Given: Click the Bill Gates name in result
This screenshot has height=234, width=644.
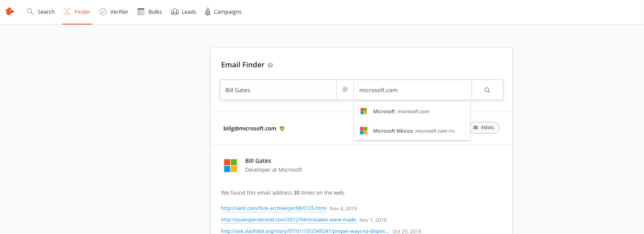Looking at the screenshot, I should pyautogui.click(x=258, y=161).
